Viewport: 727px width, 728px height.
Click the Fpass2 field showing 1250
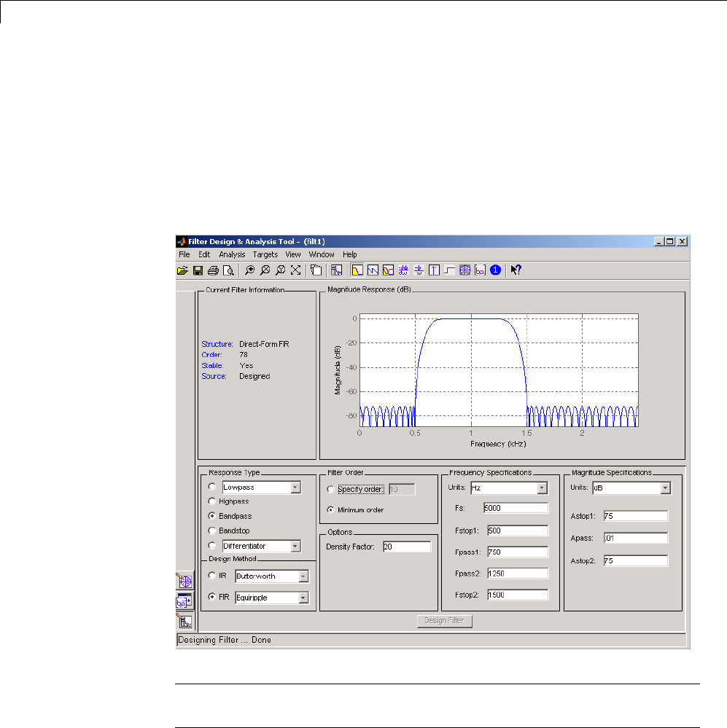click(x=518, y=574)
